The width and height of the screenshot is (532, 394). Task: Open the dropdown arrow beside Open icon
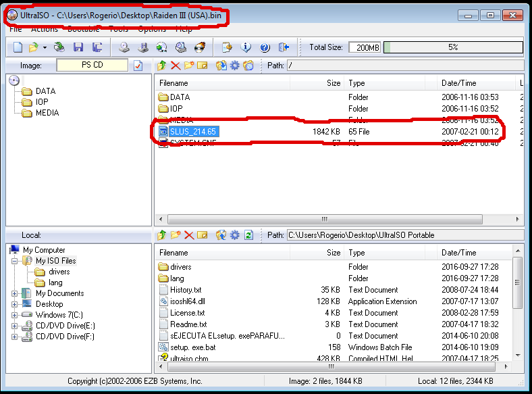tap(45, 47)
